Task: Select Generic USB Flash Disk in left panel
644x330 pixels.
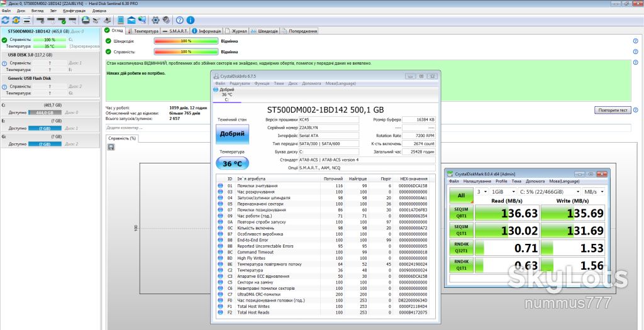Action: 50,85
